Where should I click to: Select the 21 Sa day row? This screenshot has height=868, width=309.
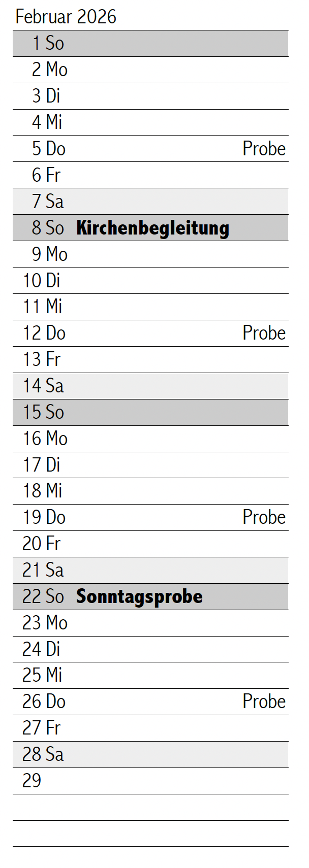(x=150, y=570)
